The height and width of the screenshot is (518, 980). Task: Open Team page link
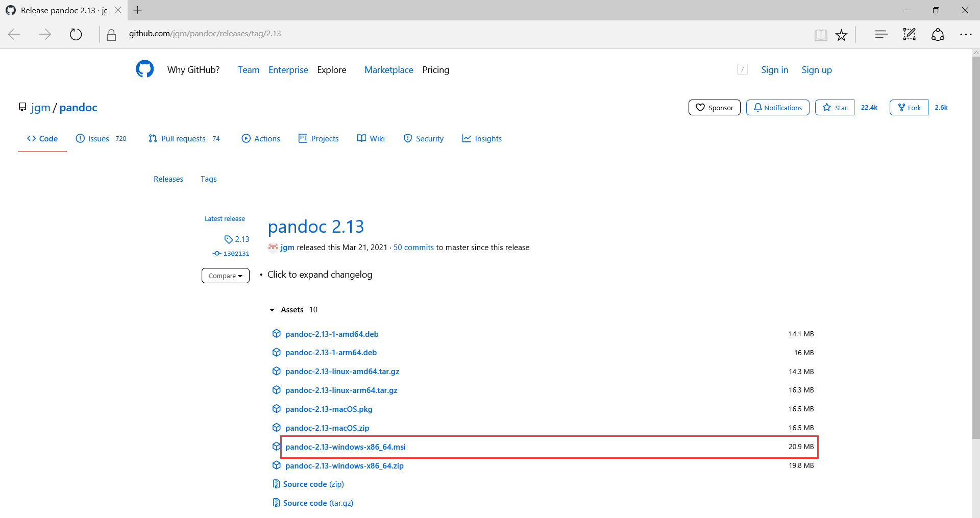pyautogui.click(x=249, y=70)
